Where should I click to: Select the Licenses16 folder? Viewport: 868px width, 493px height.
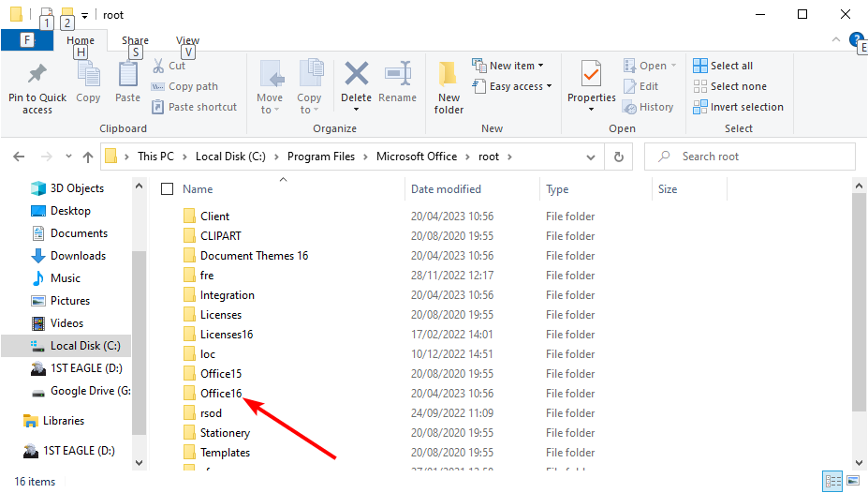[x=227, y=335]
